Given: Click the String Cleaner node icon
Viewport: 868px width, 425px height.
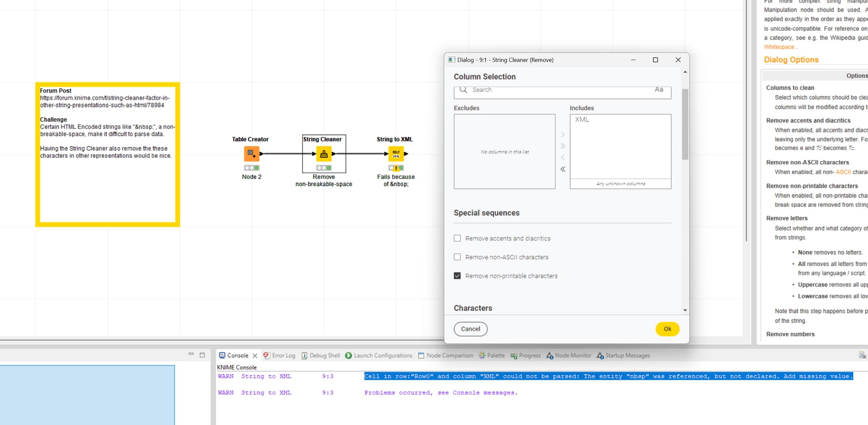Looking at the screenshot, I should (x=324, y=154).
